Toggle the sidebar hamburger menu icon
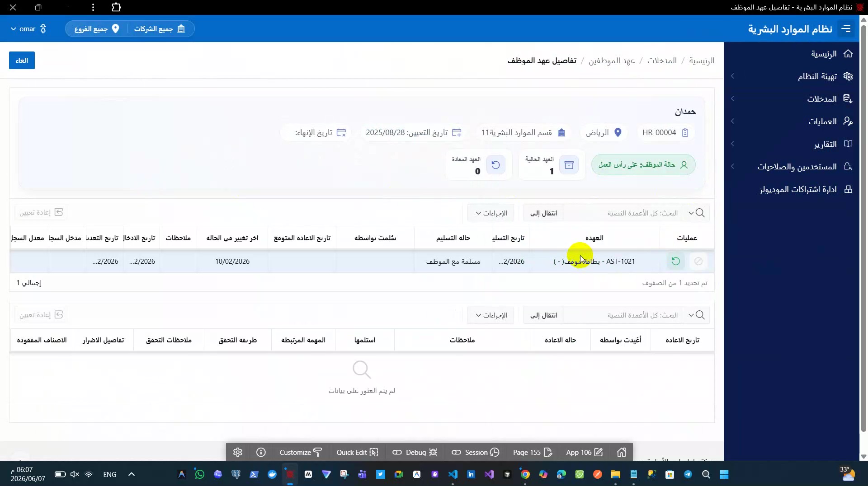Screen dimensions: 868x486 846,29
